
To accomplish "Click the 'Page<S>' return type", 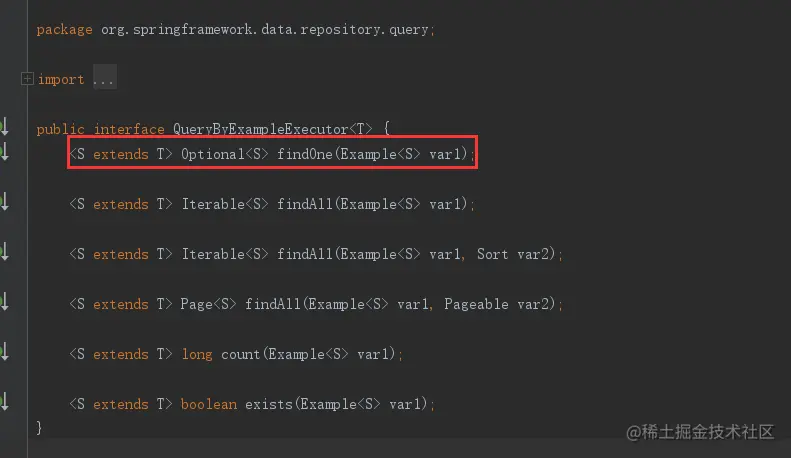I will tap(208, 304).
